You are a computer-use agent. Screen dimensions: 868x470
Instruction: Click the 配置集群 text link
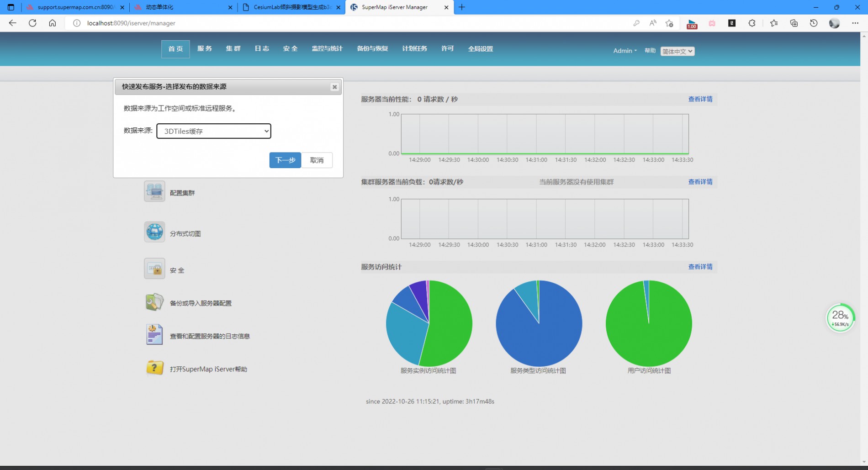coord(182,193)
